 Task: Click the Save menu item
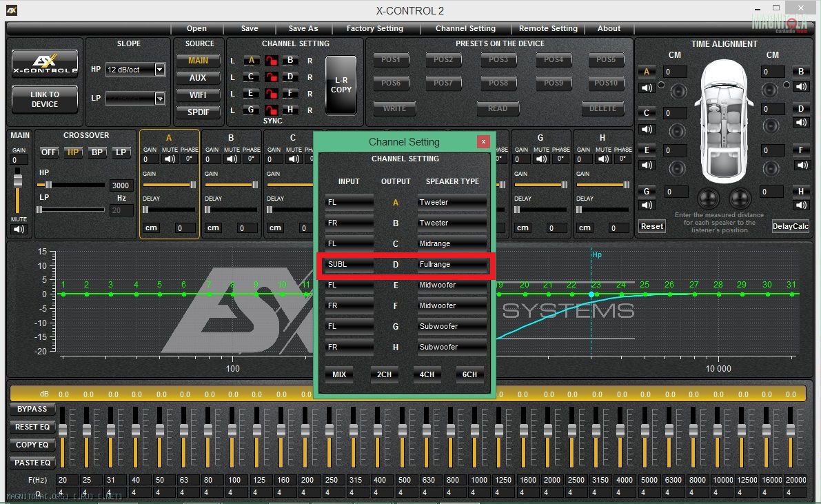pyautogui.click(x=250, y=28)
